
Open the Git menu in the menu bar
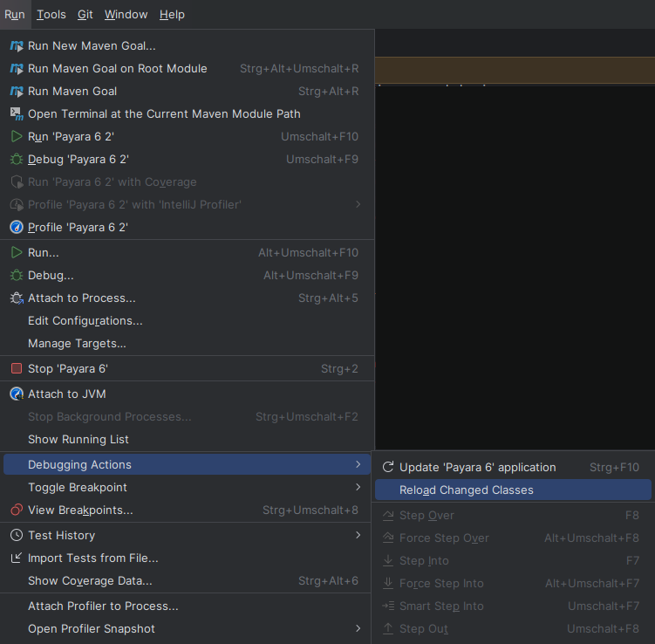(85, 14)
